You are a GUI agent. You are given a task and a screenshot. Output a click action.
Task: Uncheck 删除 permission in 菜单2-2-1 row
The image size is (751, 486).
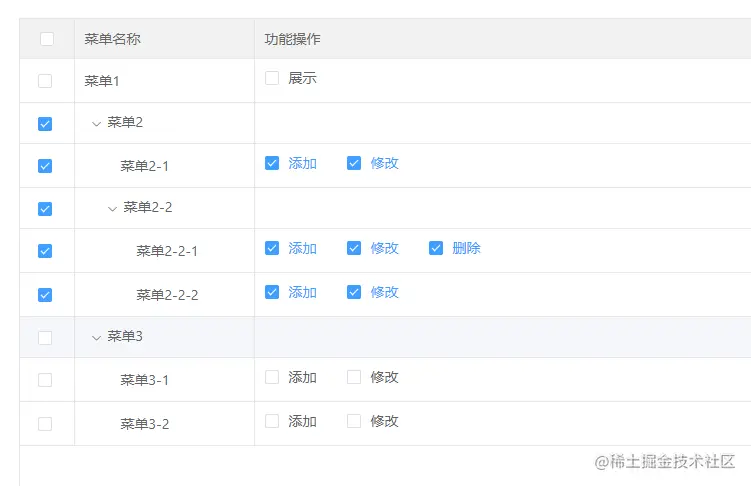pos(436,248)
